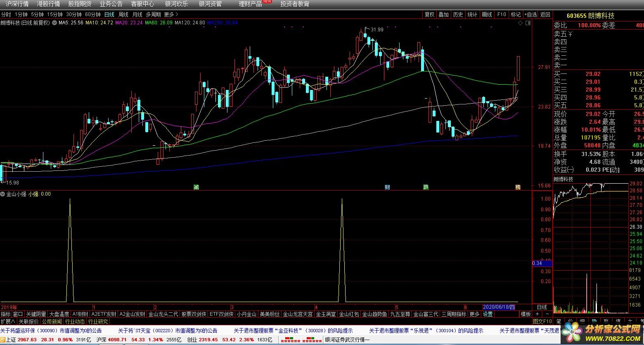The height and width of the screenshot is (345, 644).
Task: Open 多周期 view
Action: [x=153, y=14]
